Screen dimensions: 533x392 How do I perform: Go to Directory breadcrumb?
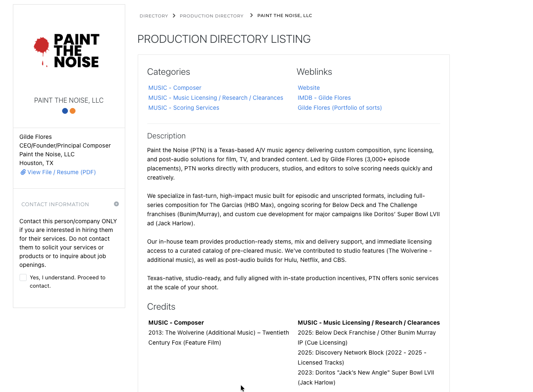[x=154, y=16]
